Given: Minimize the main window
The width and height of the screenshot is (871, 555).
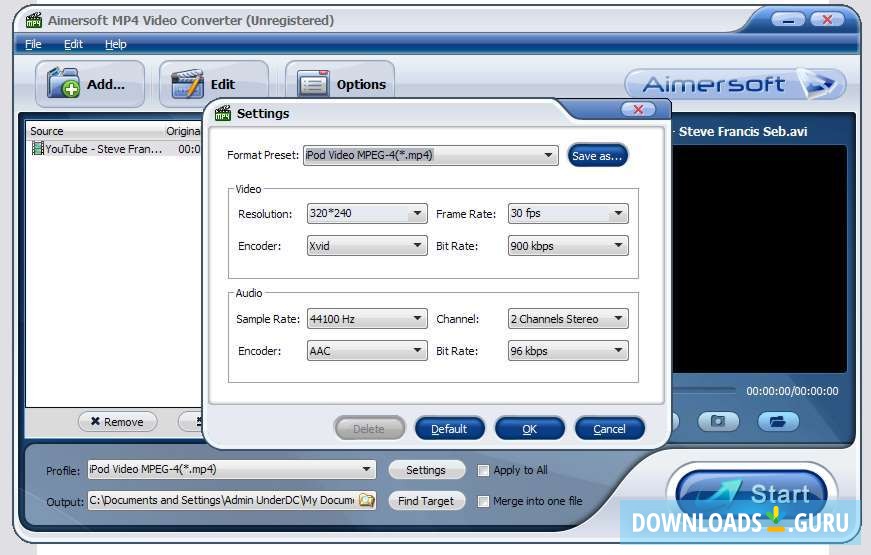Looking at the screenshot, I should point(788,20).
